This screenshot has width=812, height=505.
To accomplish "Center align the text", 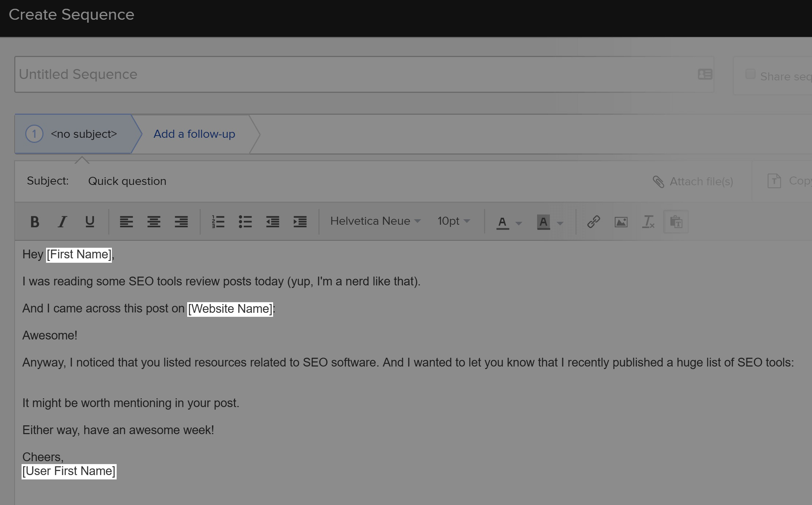I will pos(154,222).
